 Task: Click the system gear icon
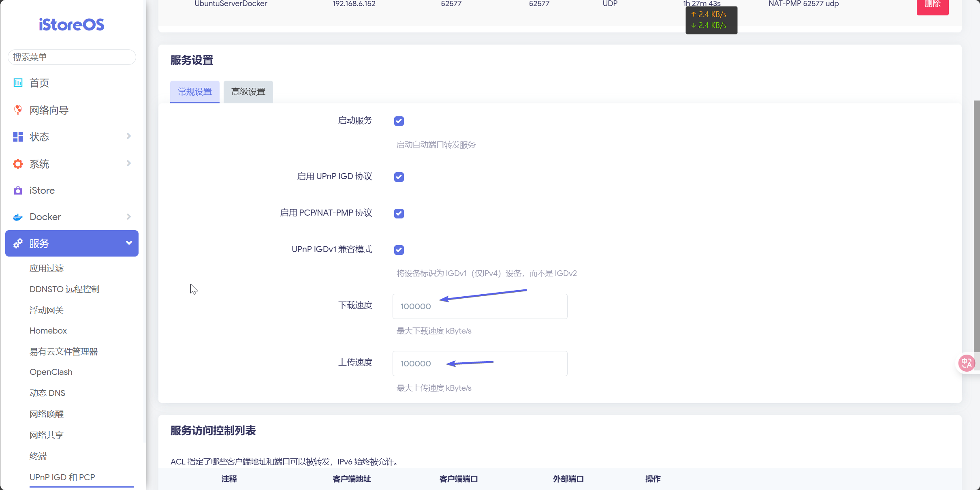coord(18,164)
